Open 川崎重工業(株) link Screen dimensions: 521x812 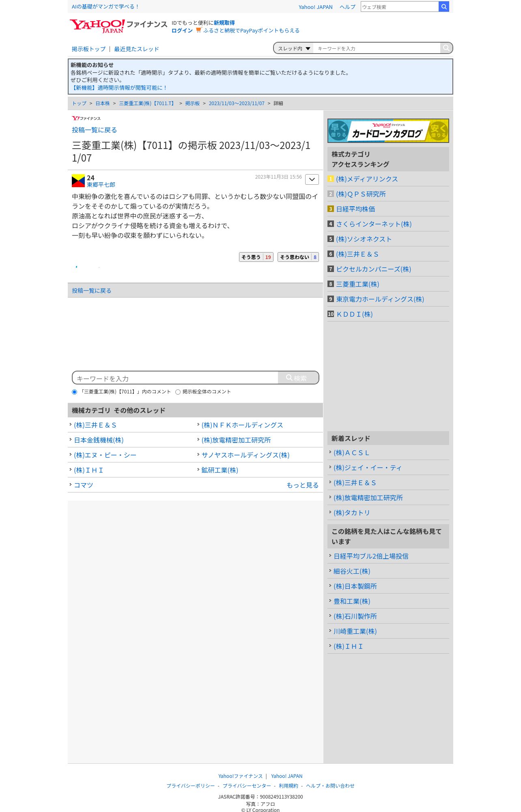pos(355,631)
